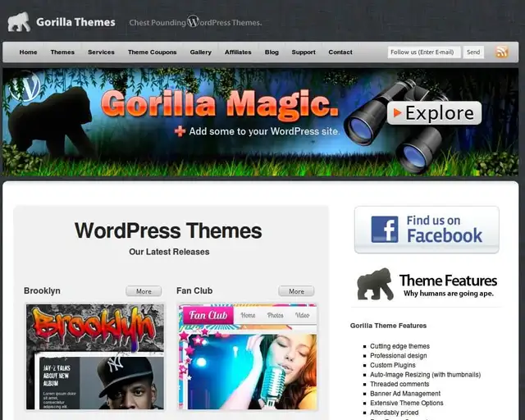Click the Our Latest Releases subheading
This screenshot has height=420, width=525.
coord(169,252)
